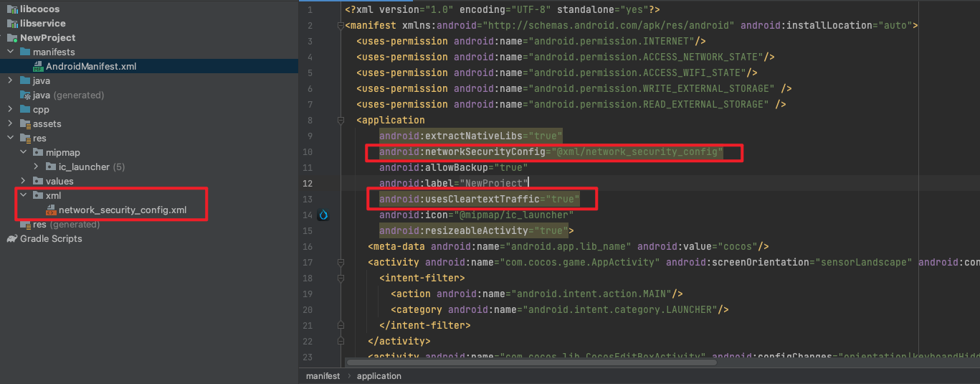
Task: Click the assets folder icon
Action: [25, 124]
